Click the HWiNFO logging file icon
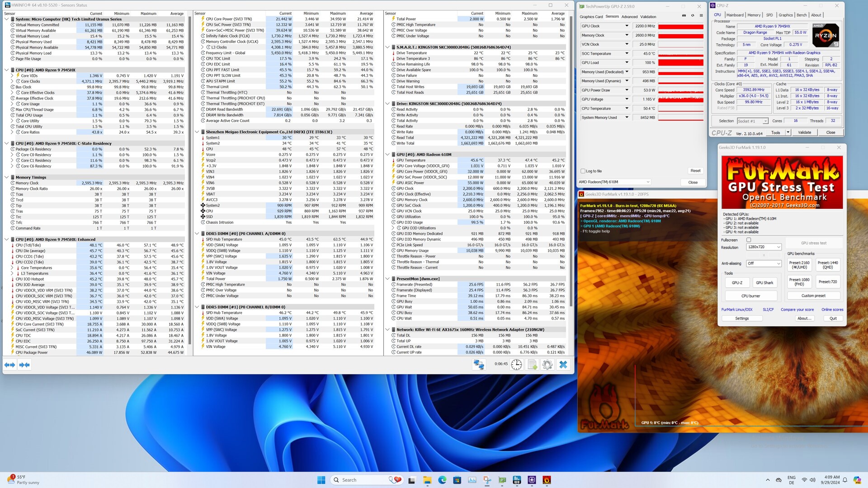This screenshot has width=868, height=488. (x=532, y=365)
